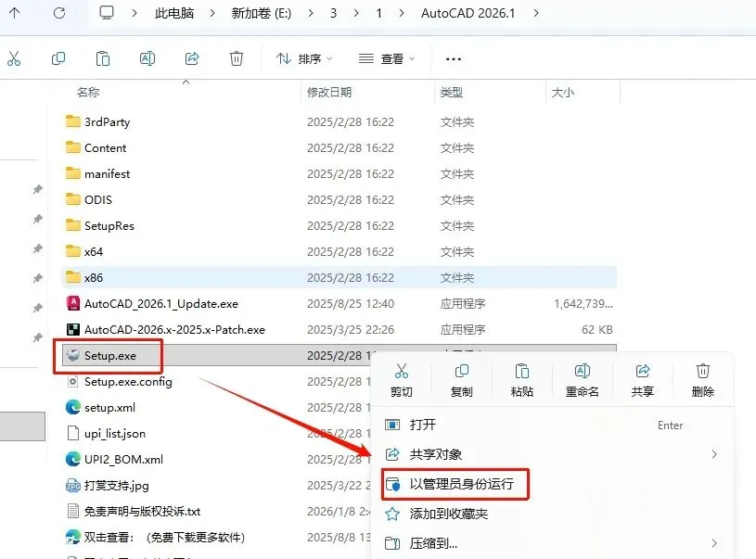The width and height of the screenshot is (756, 559).
Task: Choose 添加到收藏夹 from context menu
Action: coord(553,514)
